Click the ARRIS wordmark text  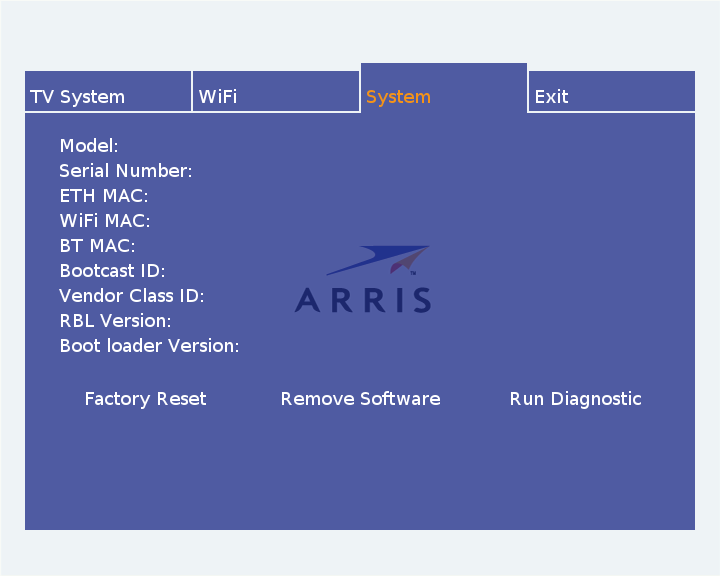[x=363, y=300]
